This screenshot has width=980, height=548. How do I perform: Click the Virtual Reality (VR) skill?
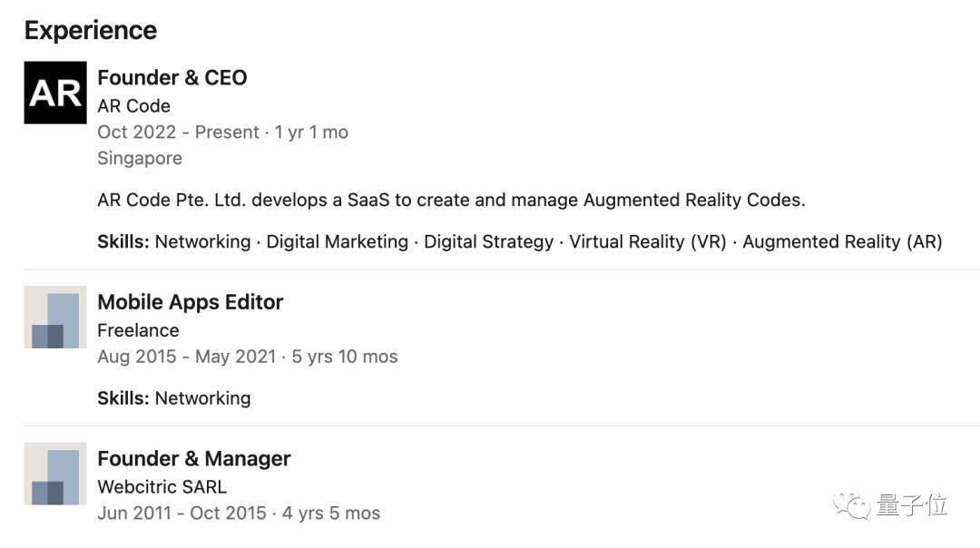647,242
